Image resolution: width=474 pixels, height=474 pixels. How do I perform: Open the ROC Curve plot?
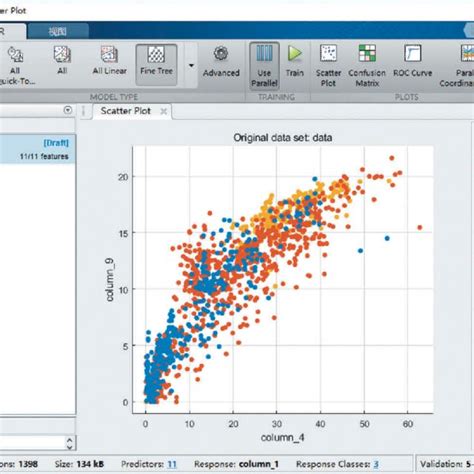412,62
